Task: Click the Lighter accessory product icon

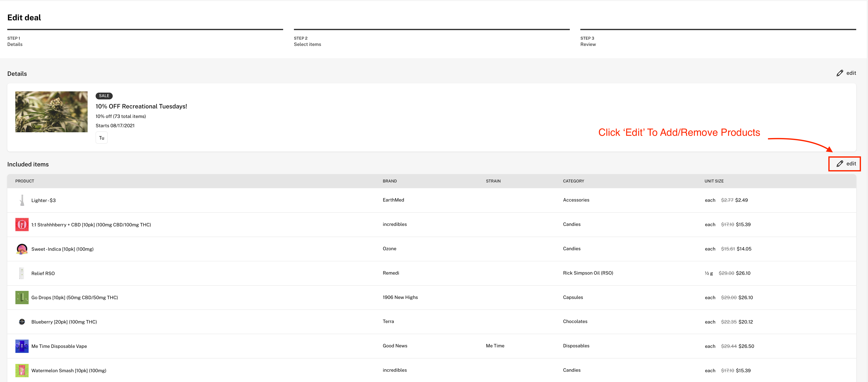Action: [x=22, y=200]
